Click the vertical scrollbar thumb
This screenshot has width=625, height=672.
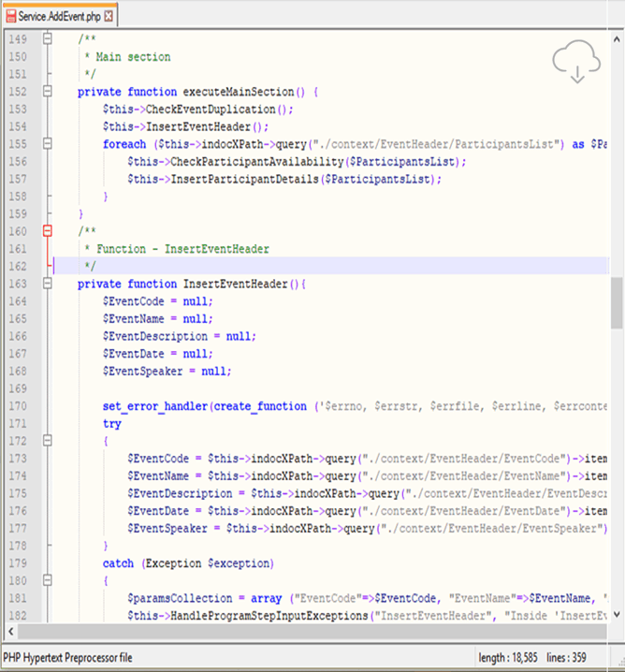[x=617, y=302]
